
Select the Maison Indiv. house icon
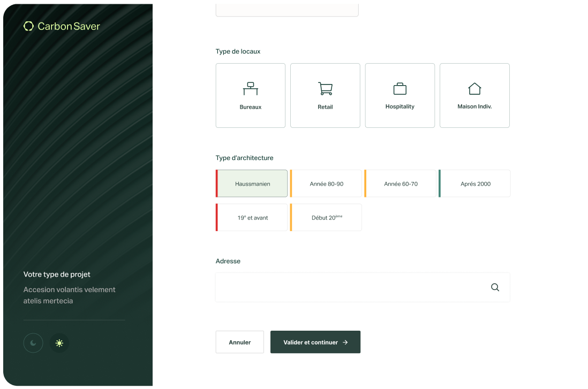(x=474, y=88)
